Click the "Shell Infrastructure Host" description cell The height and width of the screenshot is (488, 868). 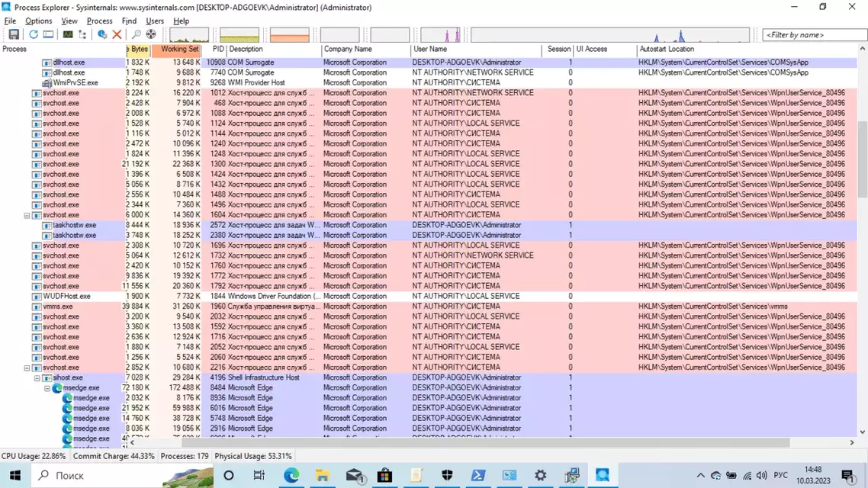[x=263, y=378]
